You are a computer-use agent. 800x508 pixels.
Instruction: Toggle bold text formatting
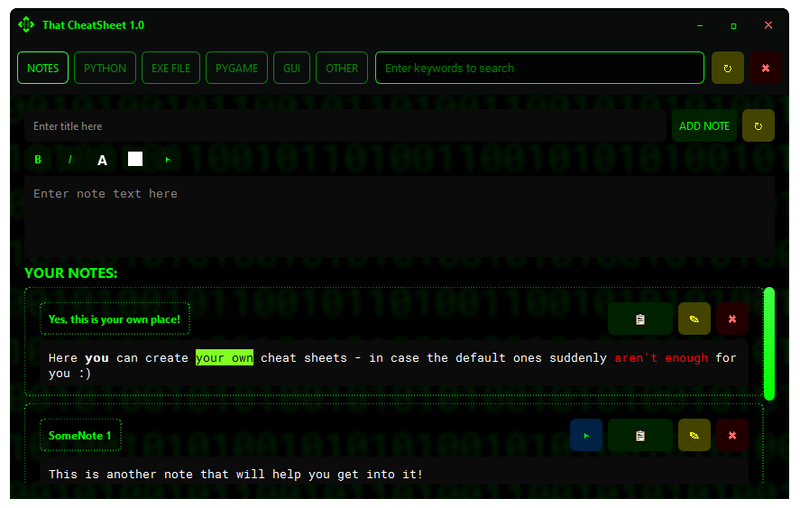pos(38,160)
